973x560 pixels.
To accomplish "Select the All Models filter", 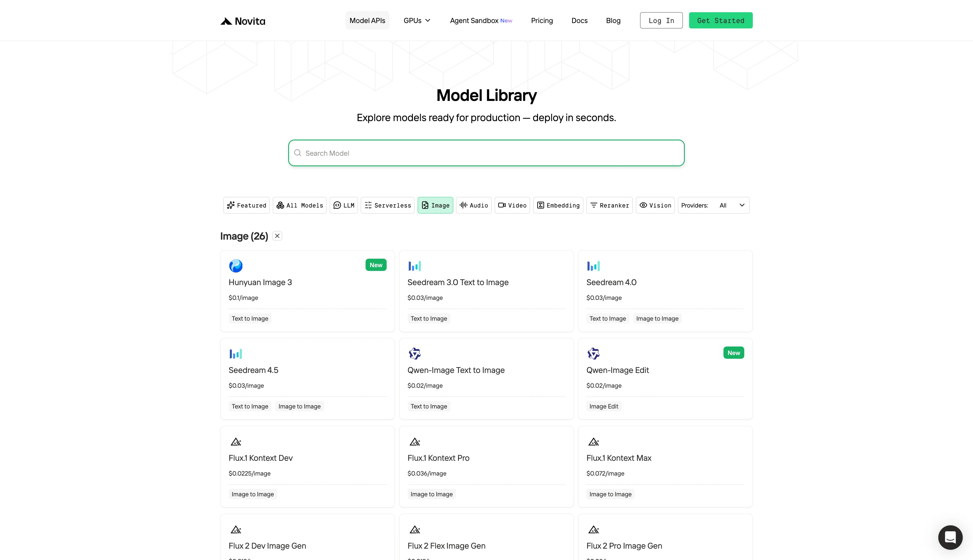I will pos(300,206).
